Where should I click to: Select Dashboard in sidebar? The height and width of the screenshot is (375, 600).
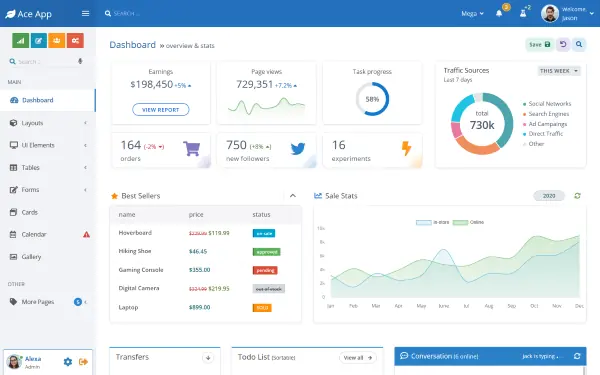click(47, 100)
